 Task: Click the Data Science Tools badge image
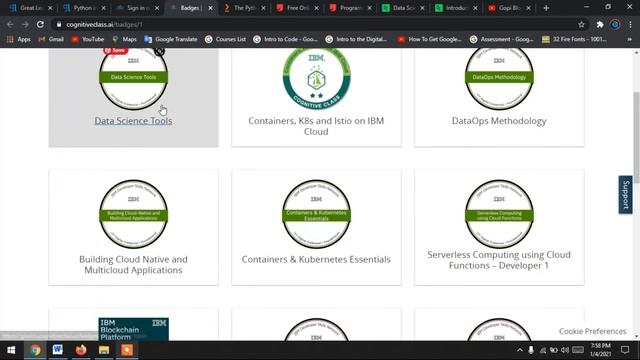pos(133,79)
